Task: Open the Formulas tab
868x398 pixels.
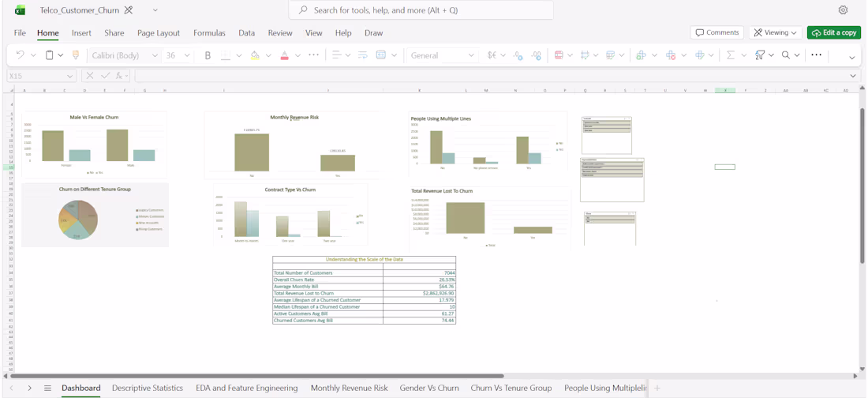Action: (x=209, y=32)
